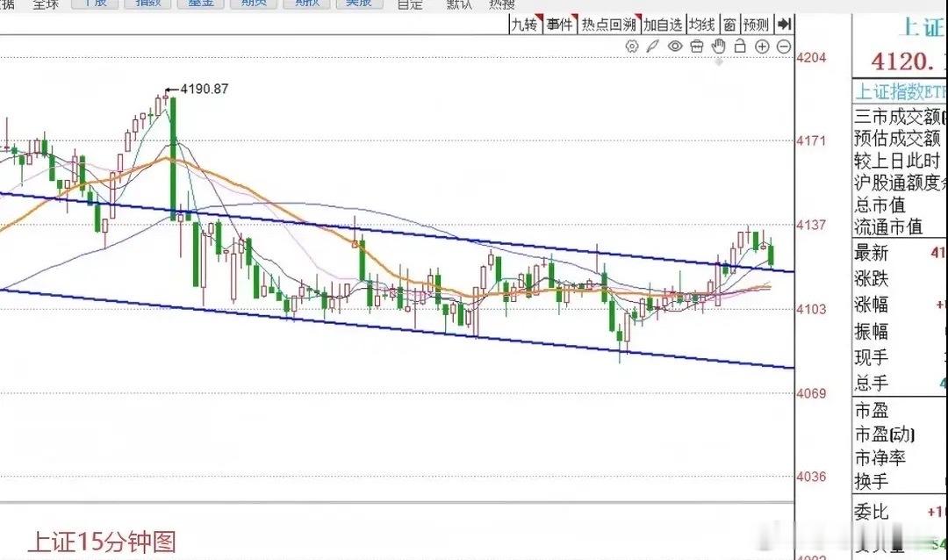Click the 最新 quote label
This screenshot has width=948, height=560.
(x=872, y=252)
